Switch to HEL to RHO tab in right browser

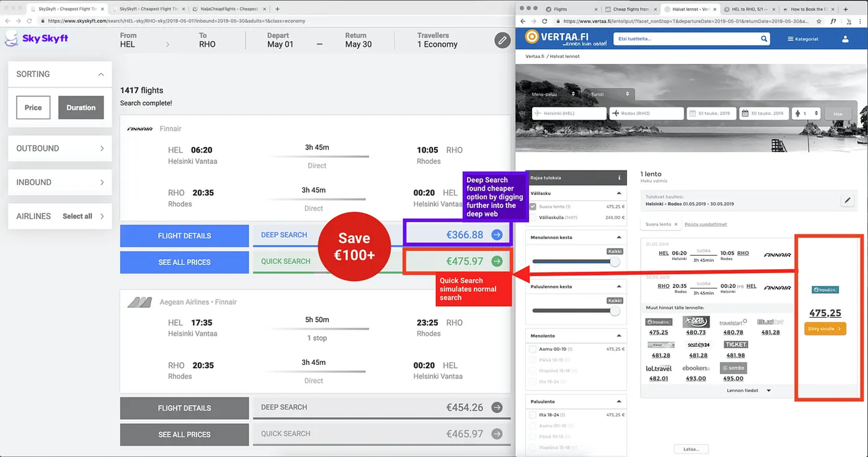pyautogui.click(x=750, y=9)
